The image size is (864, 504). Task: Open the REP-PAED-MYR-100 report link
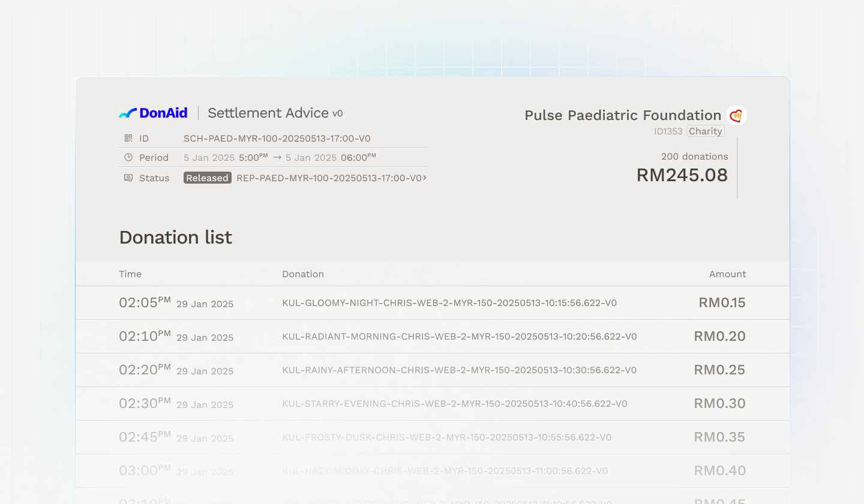[329, 178]
